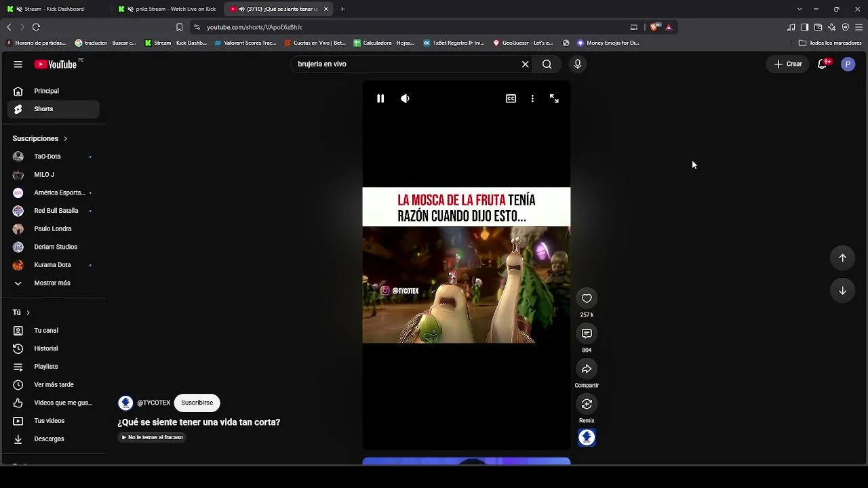Toggle closed captions on the Short
This screenshot has height=488, width=868.
pos(511,99)
